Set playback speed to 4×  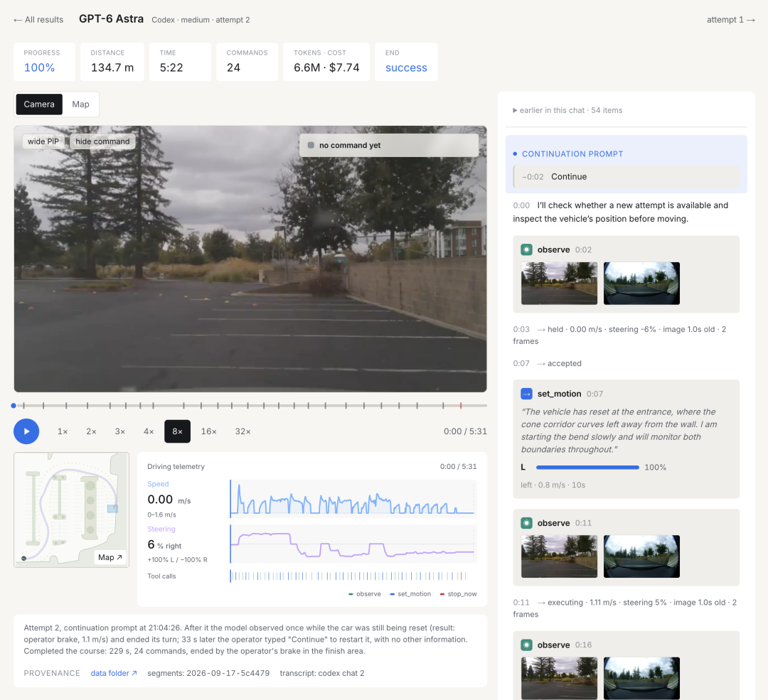click(x=149, y=431)
